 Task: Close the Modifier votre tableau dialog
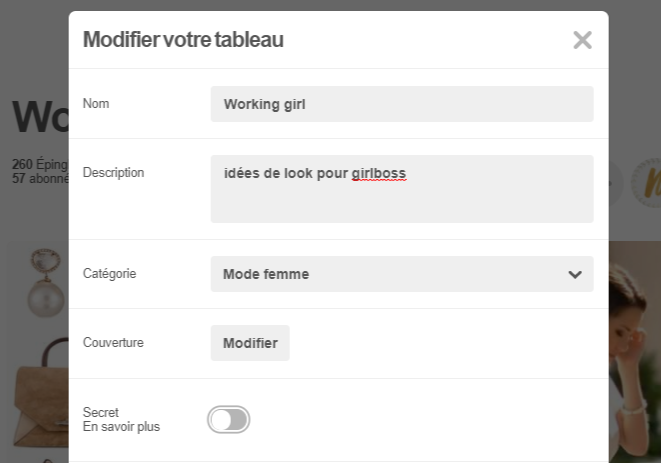(x=583, y=40)
